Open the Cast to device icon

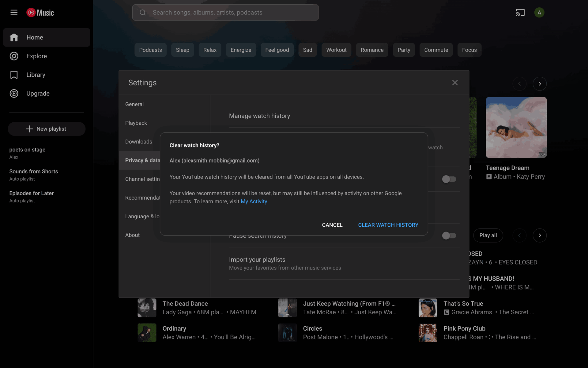[x=520, y=13]
